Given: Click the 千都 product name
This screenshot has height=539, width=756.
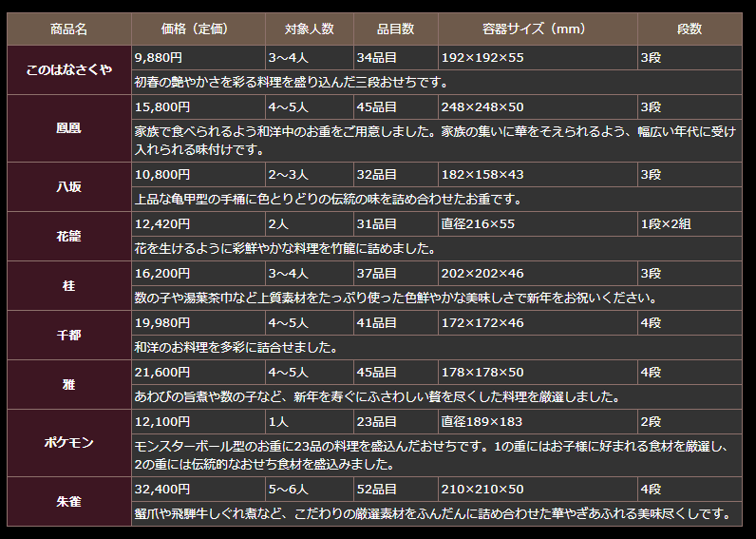Looking at the screenshot, I should point(68,335).
